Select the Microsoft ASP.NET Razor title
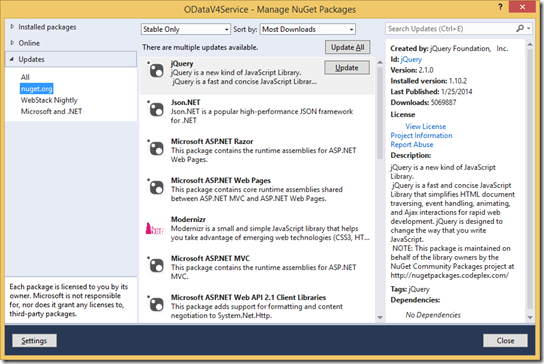This screenshot has width=544, height=364. coord(212,141)
